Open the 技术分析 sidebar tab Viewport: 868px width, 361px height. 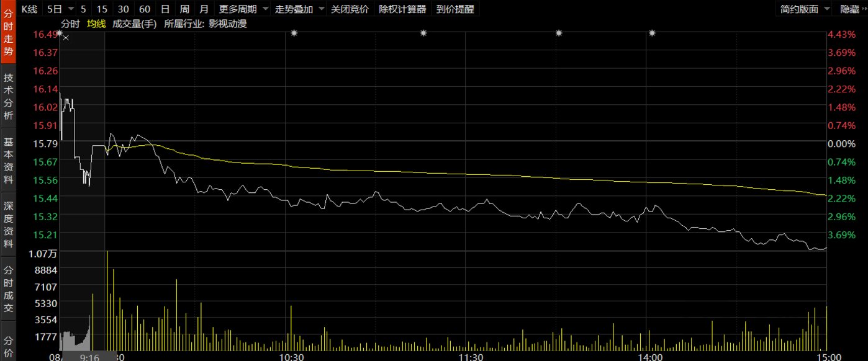pos(8,97)
